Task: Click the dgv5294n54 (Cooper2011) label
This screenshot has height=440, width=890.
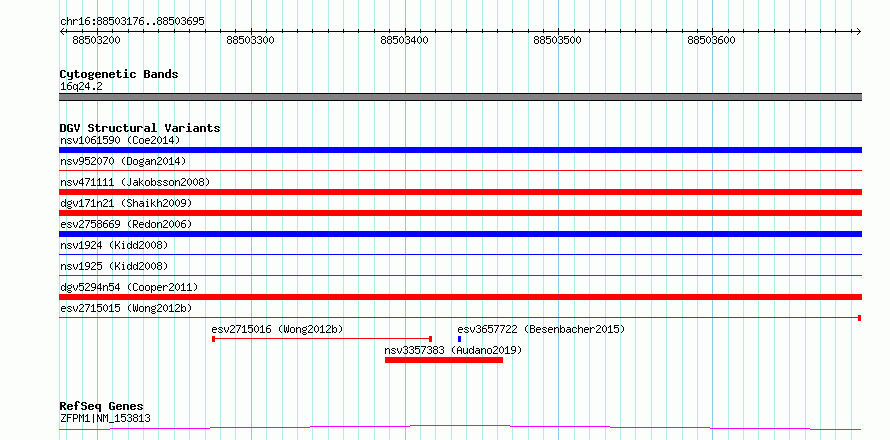Action: coord(129,287)
